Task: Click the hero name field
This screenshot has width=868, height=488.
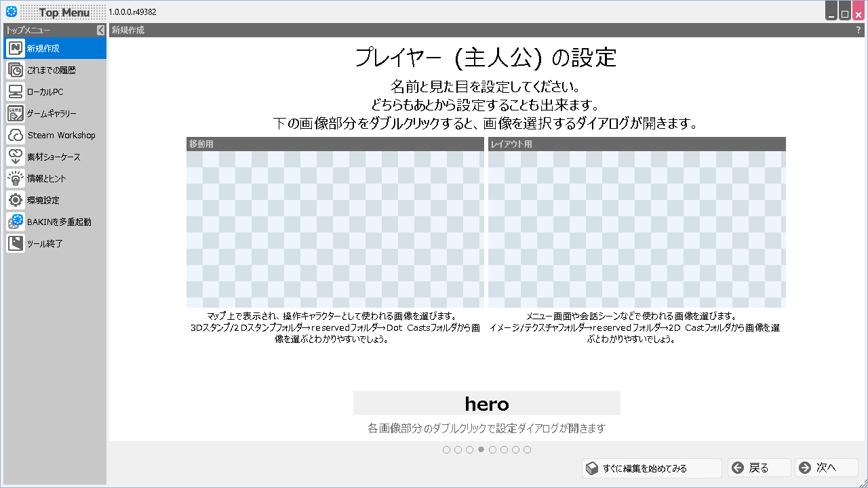Action: pos(486,403)
